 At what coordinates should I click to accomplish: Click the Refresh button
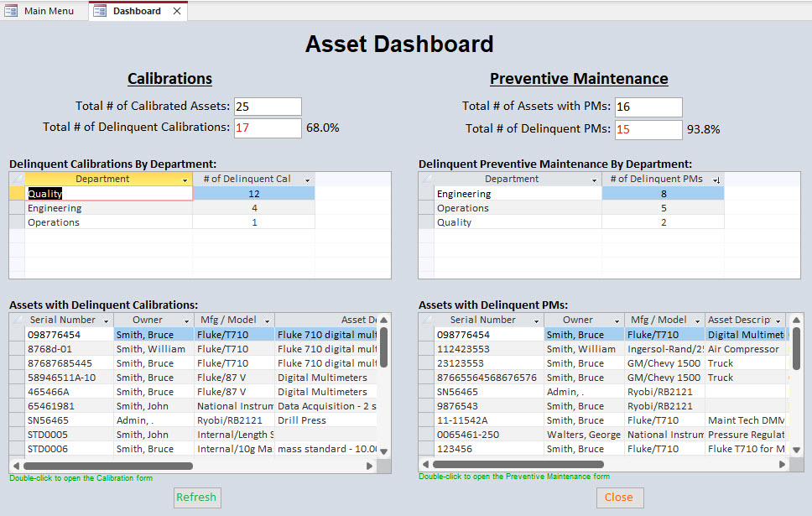[196, 497]
